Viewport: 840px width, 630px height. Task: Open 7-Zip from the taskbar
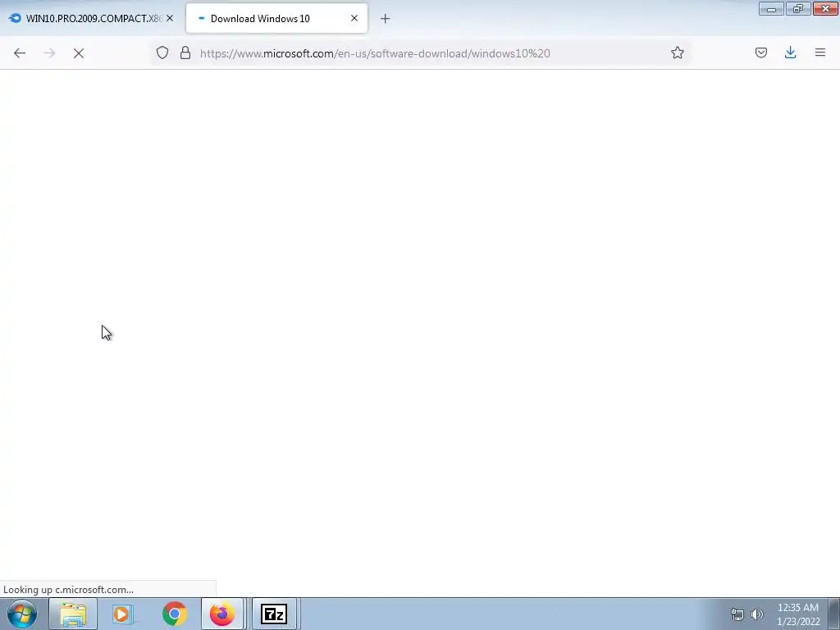[274, 614]
